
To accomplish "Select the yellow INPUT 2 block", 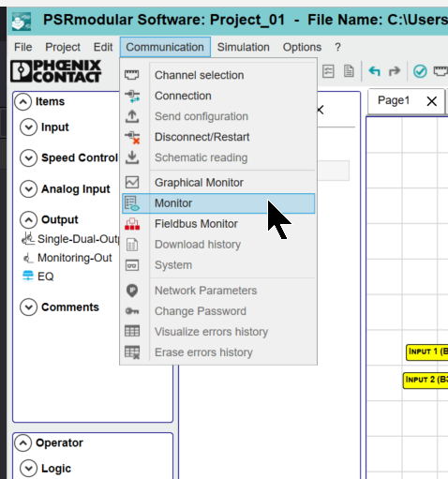I will coord(426,380).
